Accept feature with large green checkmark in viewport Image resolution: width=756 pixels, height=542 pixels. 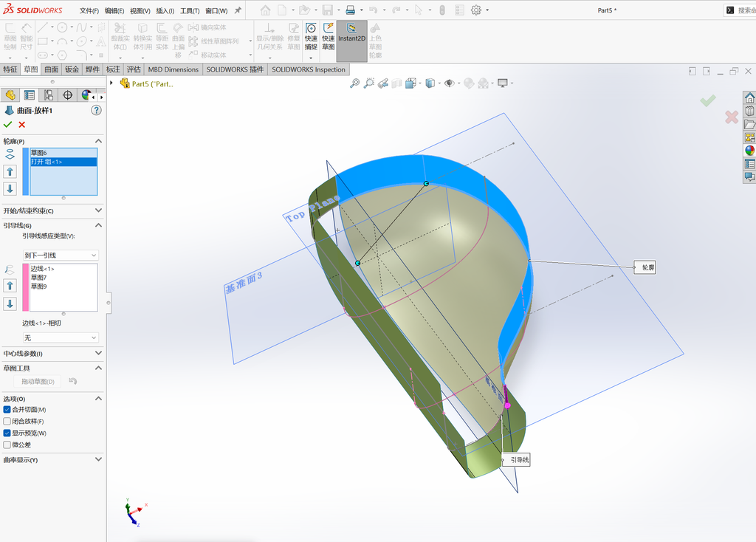[x=708, y=100]
